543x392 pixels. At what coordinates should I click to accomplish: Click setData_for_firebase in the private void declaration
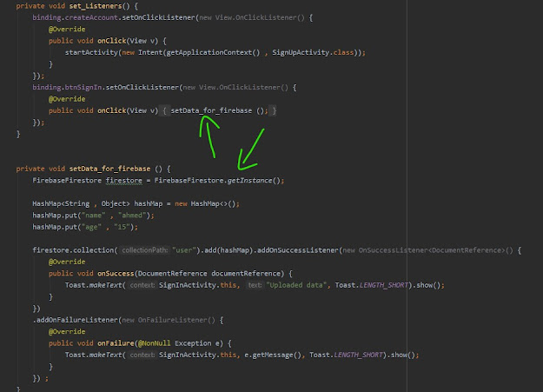point(109,169)
